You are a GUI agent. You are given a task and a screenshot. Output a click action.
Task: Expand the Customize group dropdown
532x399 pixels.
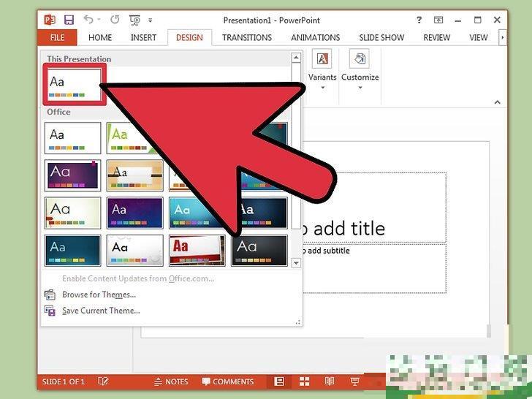(360, 88)
